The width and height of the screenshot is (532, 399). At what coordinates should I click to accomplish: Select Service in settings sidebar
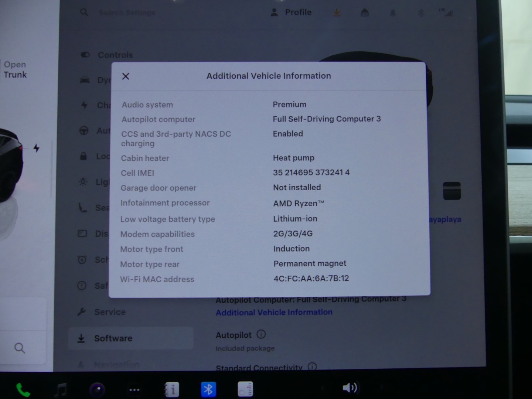[x=110, y=312]
